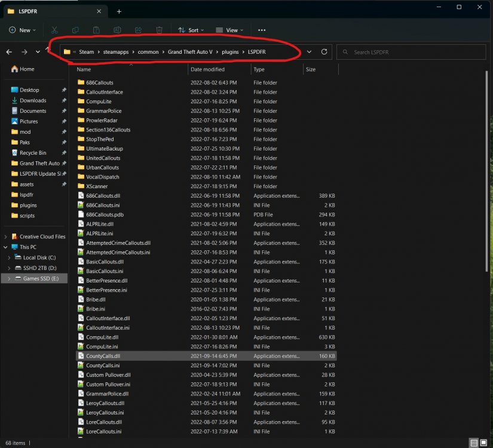
Task: Click common in the breadcrumb path
Action: pos(148,52)
